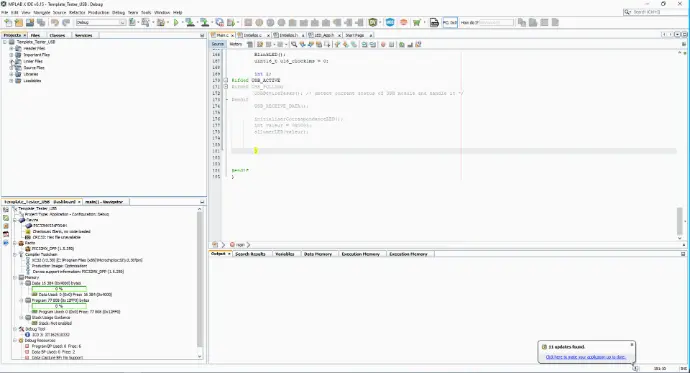Select the LED_App.h editor tab

(x=324, y=35)
